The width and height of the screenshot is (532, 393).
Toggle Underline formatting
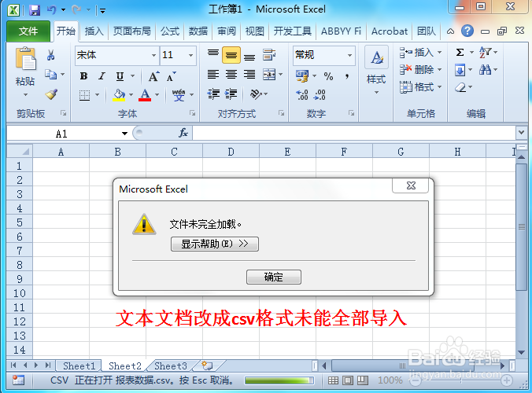[x=120, y=76]
